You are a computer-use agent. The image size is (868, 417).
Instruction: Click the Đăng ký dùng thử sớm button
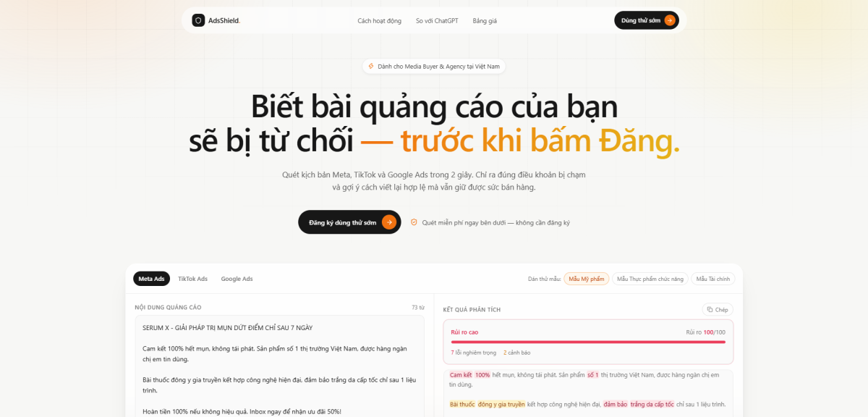[x=349, y=222]
